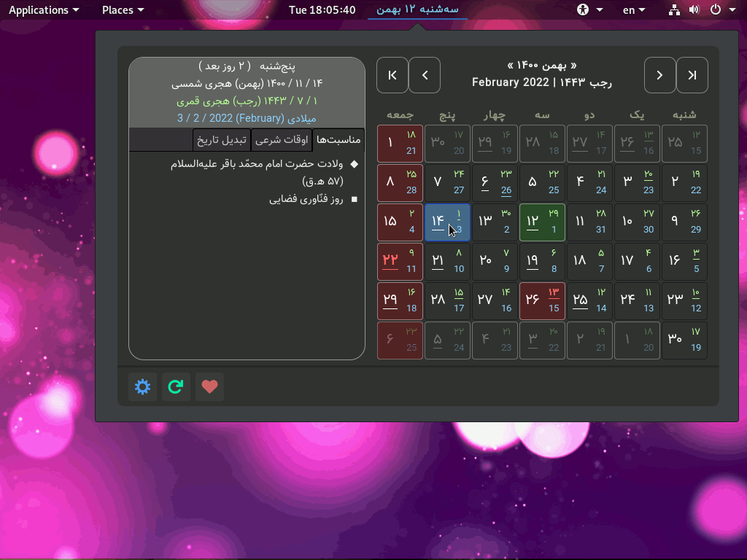Open the 'en' keyboard layout dropdown

tap(633, 9)
